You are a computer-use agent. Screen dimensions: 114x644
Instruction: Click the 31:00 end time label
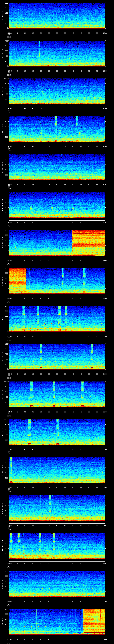point(105,639)
